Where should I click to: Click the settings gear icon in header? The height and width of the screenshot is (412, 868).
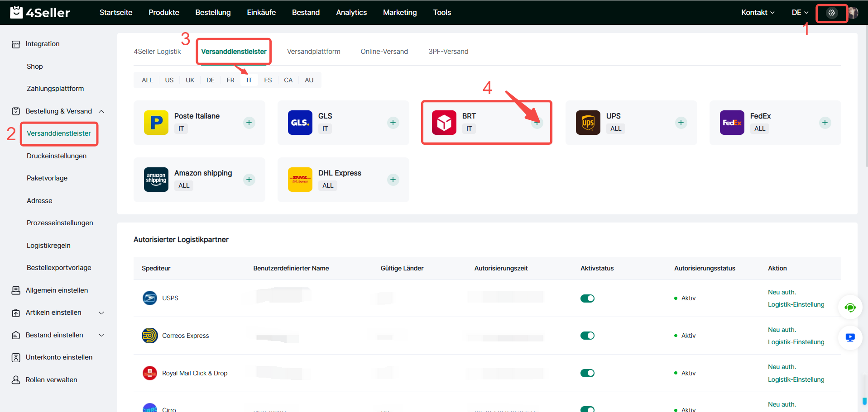point(831,13)
